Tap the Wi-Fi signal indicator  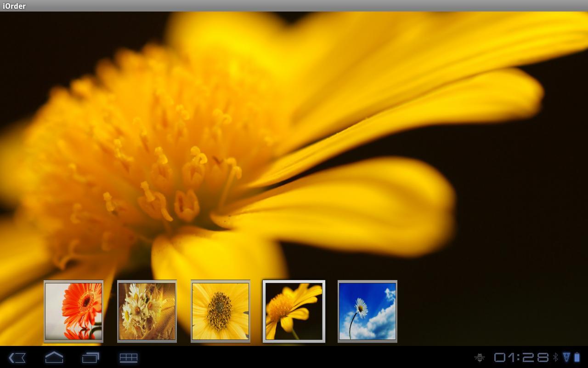(x=566, y=357)
